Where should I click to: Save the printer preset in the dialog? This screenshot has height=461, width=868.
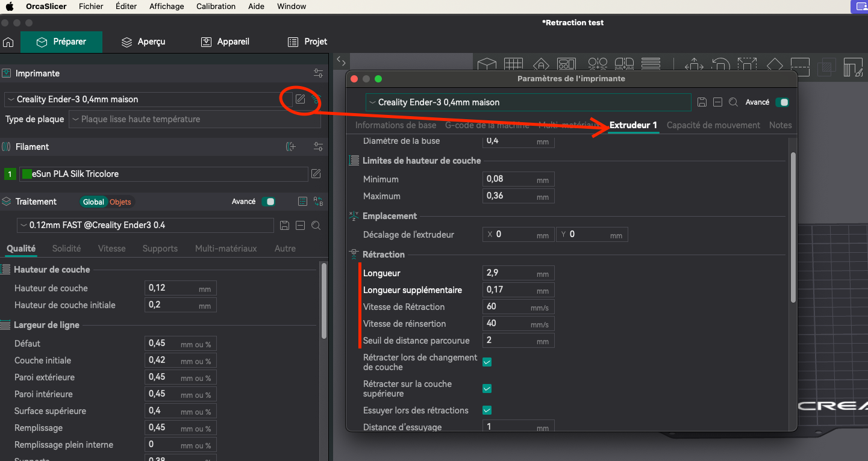[702, 102]
